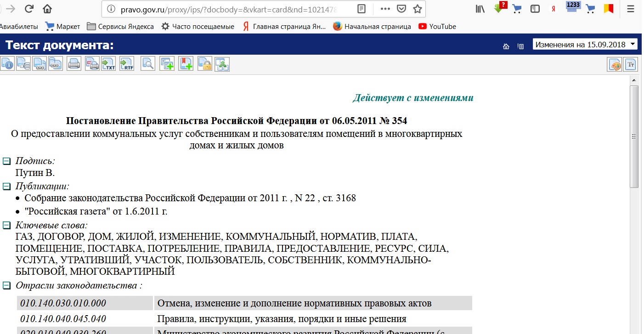Collapse the 'Подпись' section

[x=7, y=161]
